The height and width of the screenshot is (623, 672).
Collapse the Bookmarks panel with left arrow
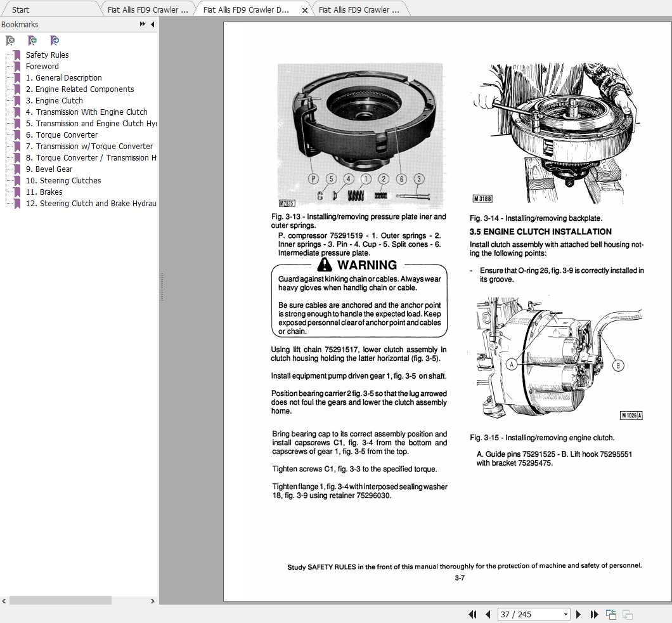tap(153, 25)
